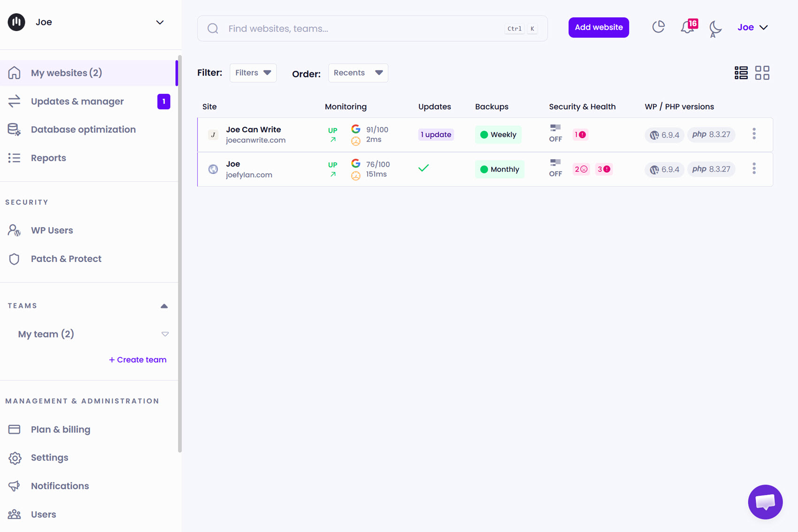Open the Reports section

pyautogui.click(x=48, y=158)
